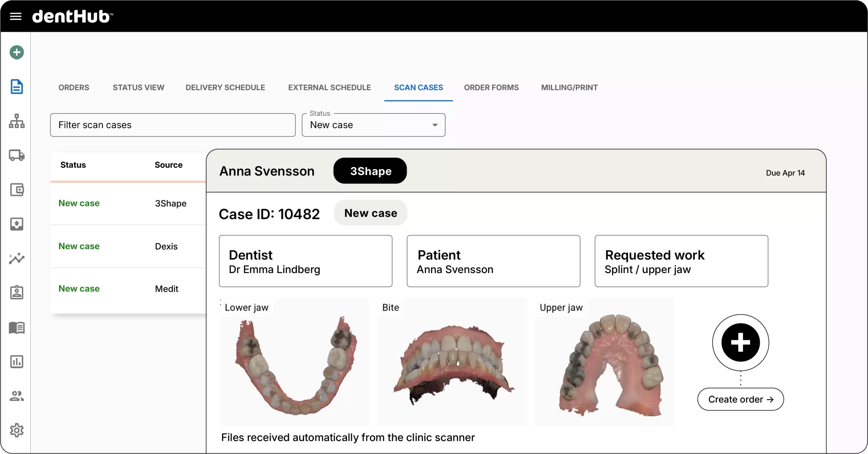The height and width of the screenshot is (454, 868).
Task: Click the wallet icon in sidebar
Action: click(x=17, y=190)
